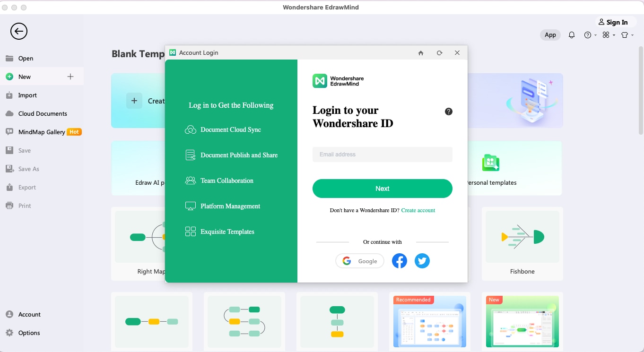Expand the apps grid dropdown
644x352 pixels.
point(609,35)
